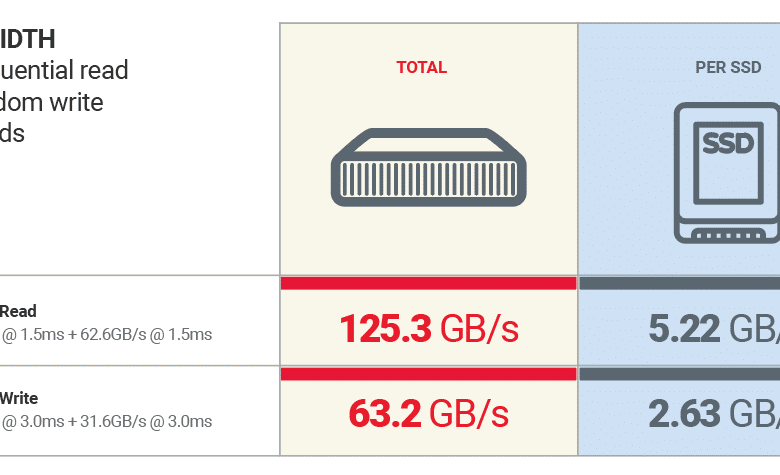Click the 63.2 GB/s total write value
The image size is (780, 475).
click(x=429, y=414)
